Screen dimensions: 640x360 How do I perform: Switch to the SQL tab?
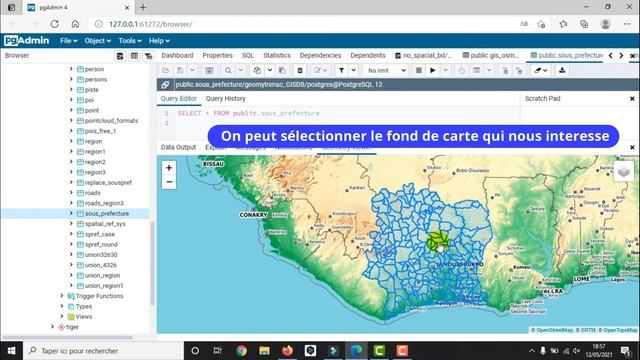(x=248, y=56)
